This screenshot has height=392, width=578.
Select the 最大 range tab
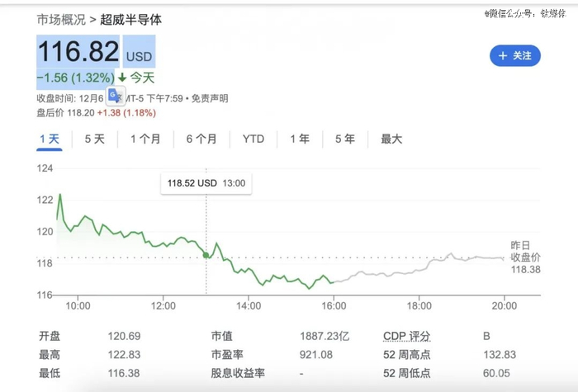point(391,139)
